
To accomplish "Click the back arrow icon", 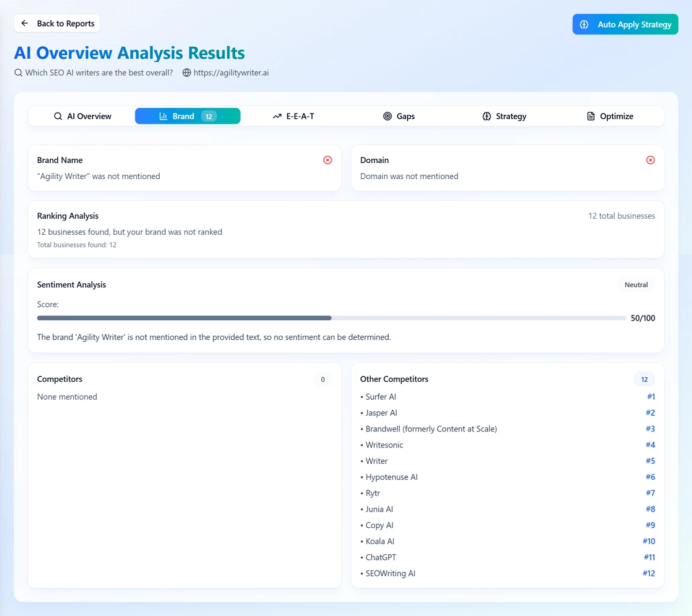I will point(24,23).
